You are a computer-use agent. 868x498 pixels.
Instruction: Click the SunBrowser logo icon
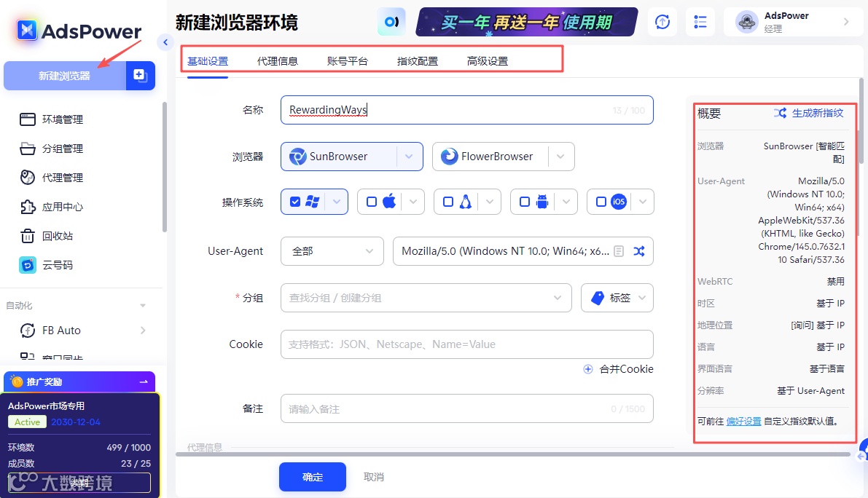coord(298,157)
